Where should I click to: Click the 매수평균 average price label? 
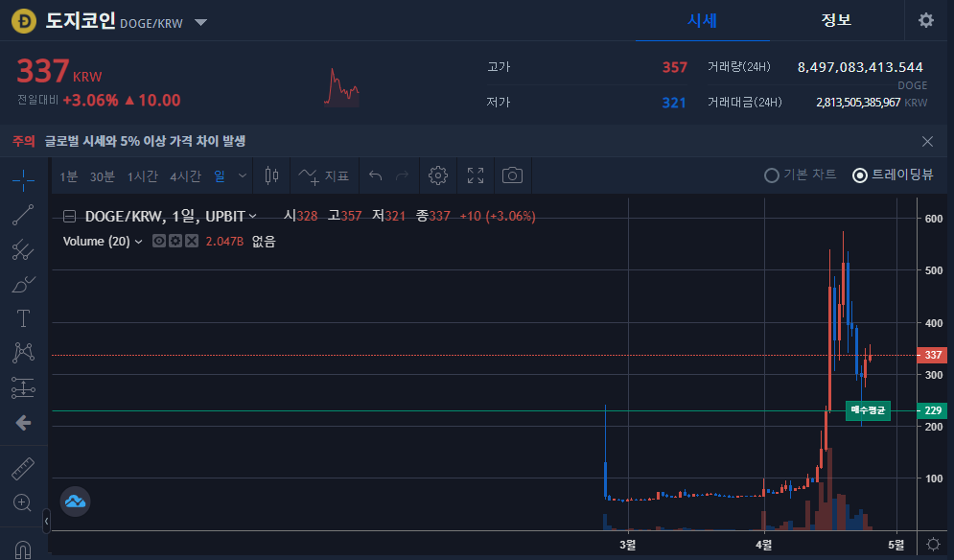869,410
